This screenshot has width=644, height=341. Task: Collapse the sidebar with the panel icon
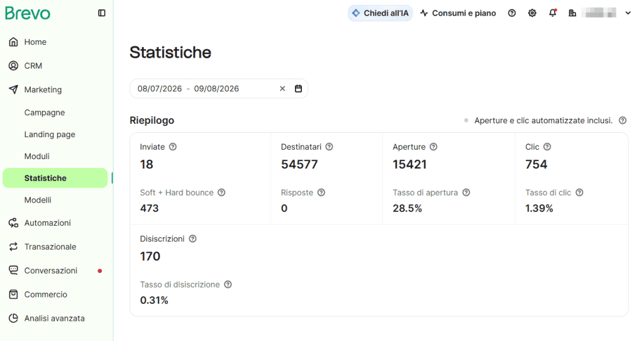click(x=102, y=13)
